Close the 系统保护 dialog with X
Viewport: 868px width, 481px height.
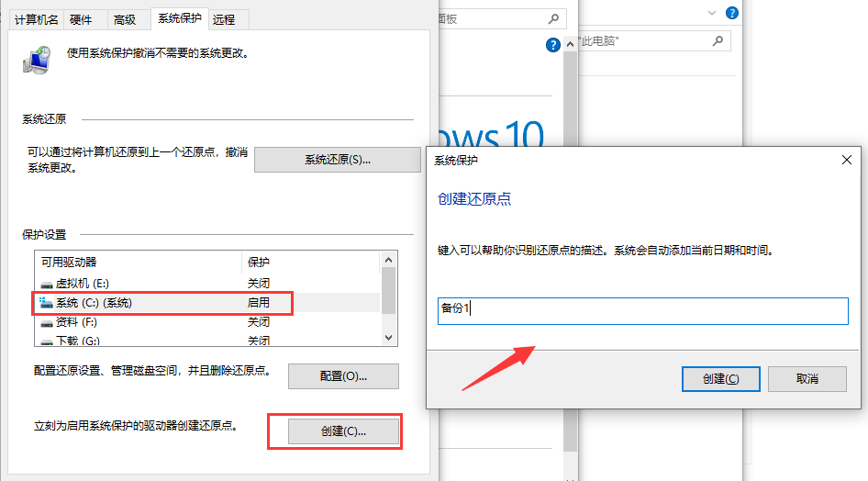[846, 160]
